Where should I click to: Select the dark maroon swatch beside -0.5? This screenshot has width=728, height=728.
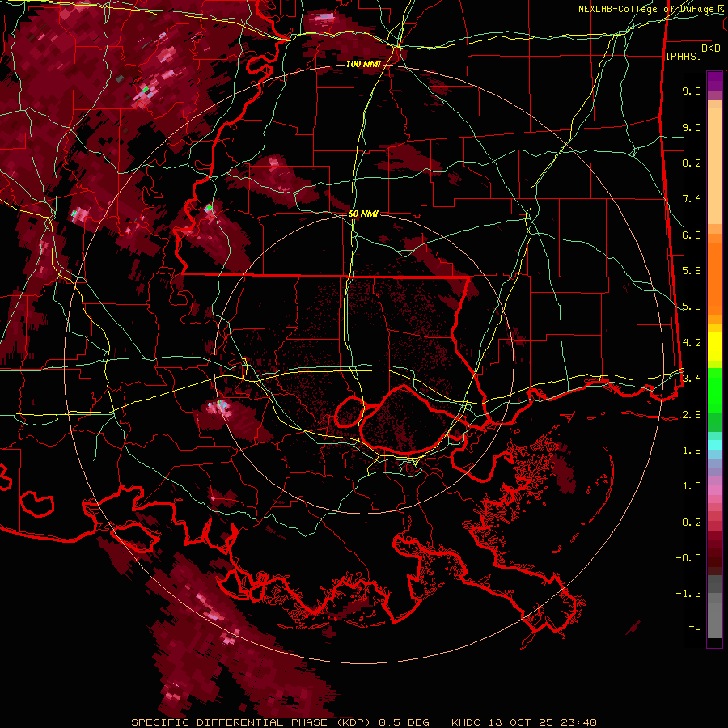(714, 557)
